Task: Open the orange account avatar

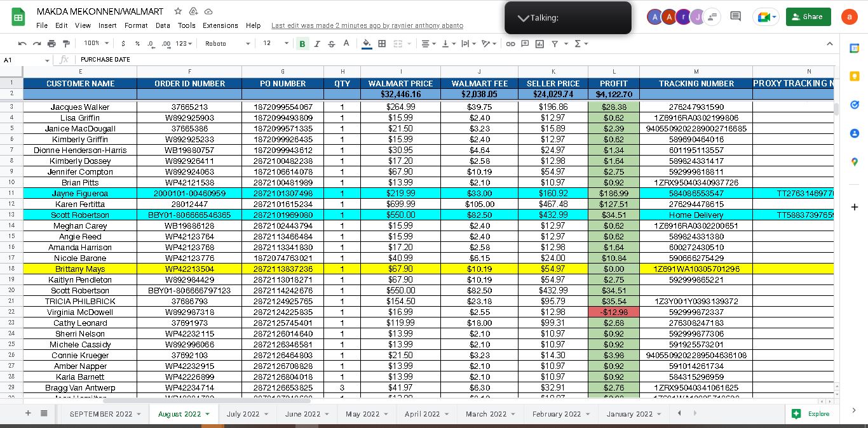Action: tap(850, 17)
